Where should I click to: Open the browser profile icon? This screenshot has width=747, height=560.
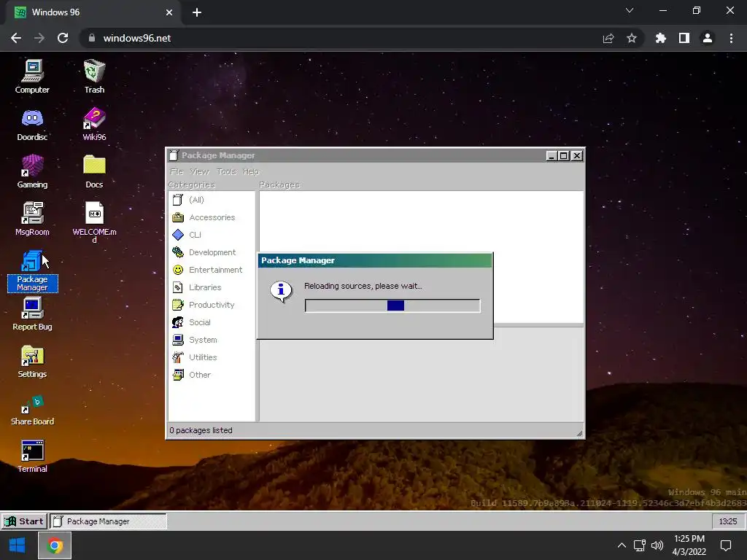tap(708, 38)
